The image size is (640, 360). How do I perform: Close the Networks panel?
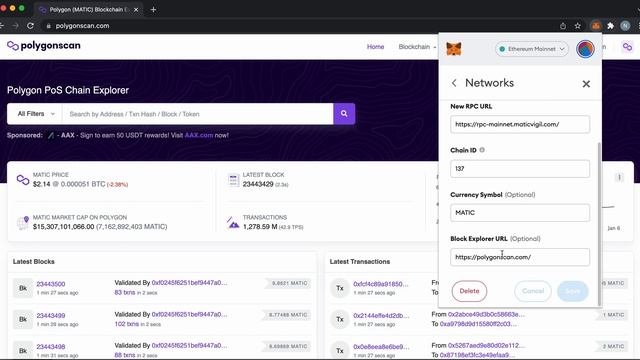[586, 84]
